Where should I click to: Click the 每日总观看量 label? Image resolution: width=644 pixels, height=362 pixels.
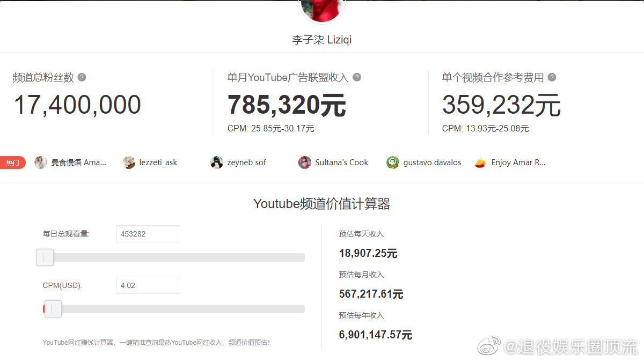click(x=67, y=234)
